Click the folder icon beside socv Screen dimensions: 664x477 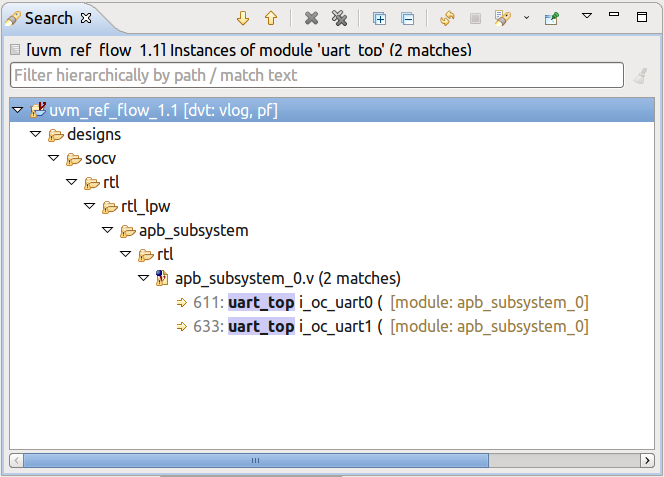(74, 159)
